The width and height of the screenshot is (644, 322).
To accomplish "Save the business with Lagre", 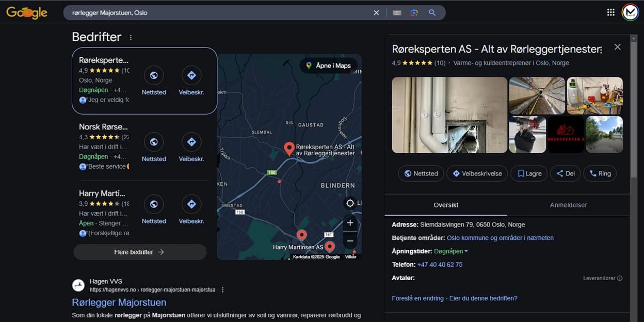I will (529, 173).
